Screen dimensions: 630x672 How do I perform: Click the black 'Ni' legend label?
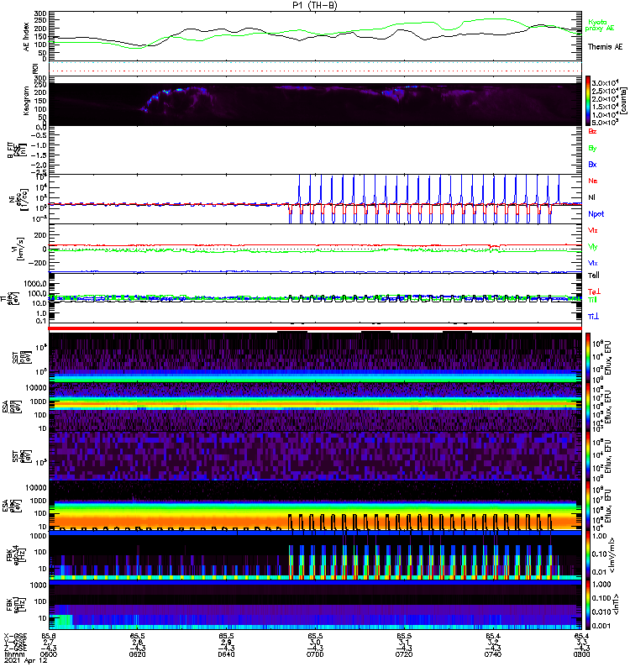point(591,197)
